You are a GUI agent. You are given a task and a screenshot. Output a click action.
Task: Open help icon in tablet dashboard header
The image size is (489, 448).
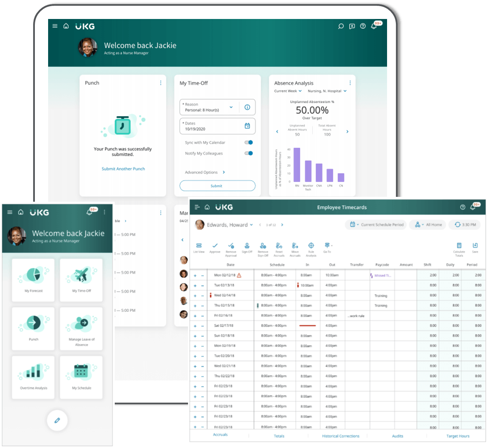363,26
